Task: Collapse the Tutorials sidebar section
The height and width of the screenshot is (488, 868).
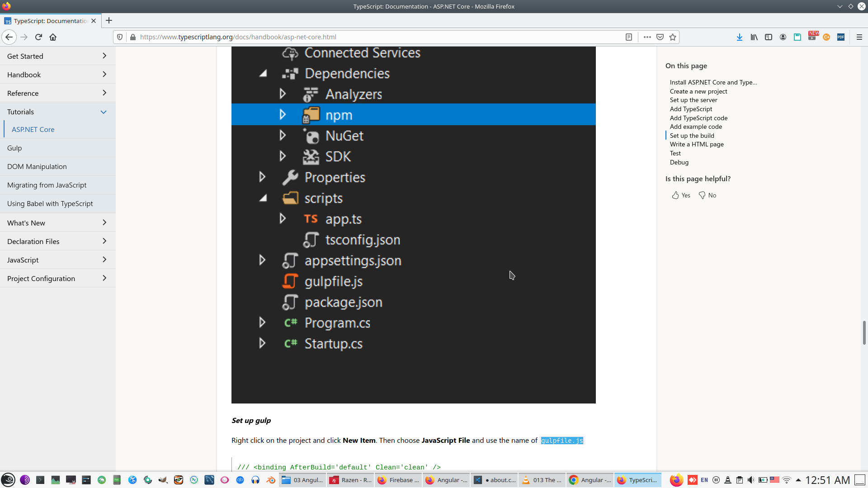Action: [x=104, y=112]
